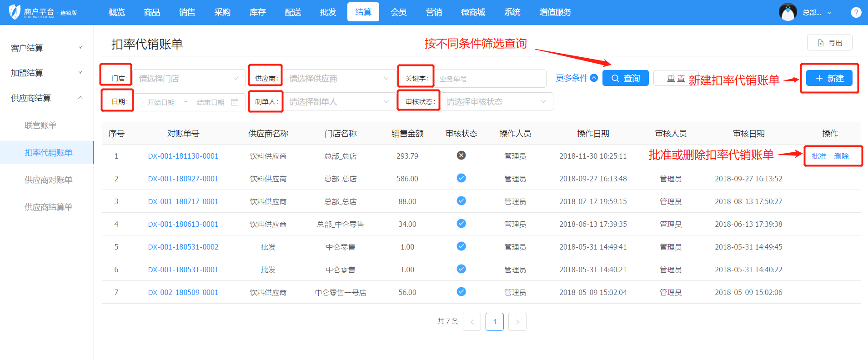
Task: Click the user avatar penguin icon
Action: (788, 12)
